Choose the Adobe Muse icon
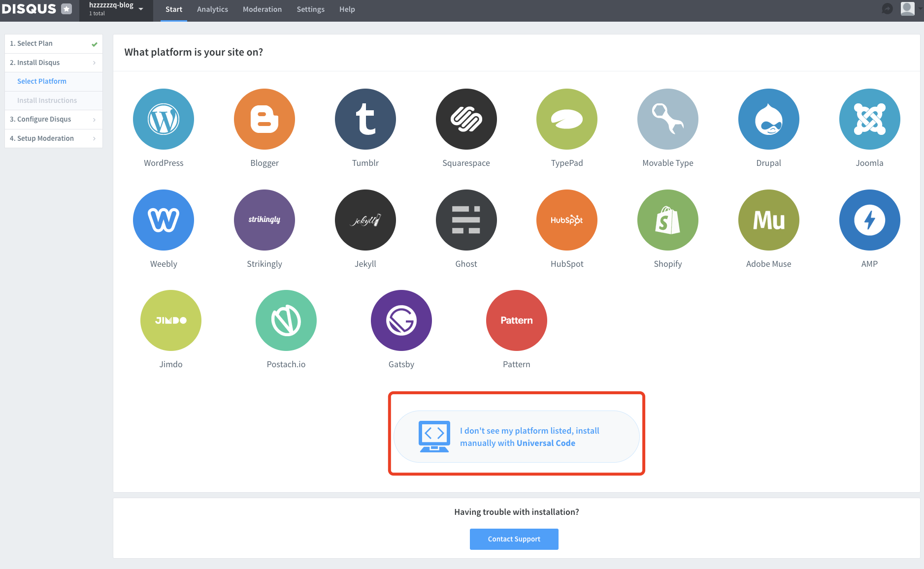 [x=769, y=220]
